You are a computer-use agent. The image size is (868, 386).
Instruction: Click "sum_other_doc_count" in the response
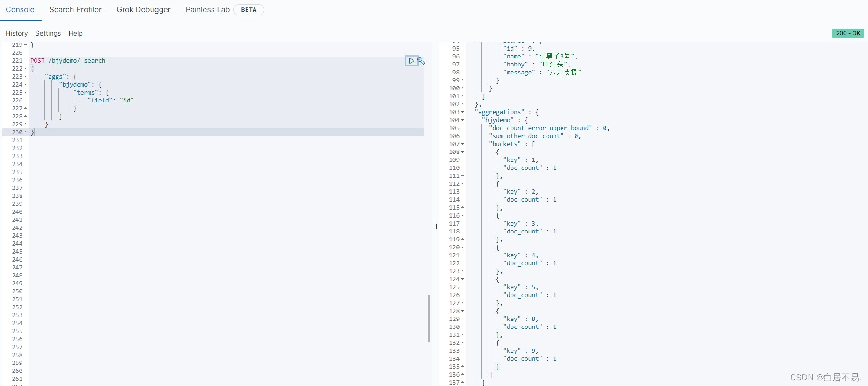526,136
